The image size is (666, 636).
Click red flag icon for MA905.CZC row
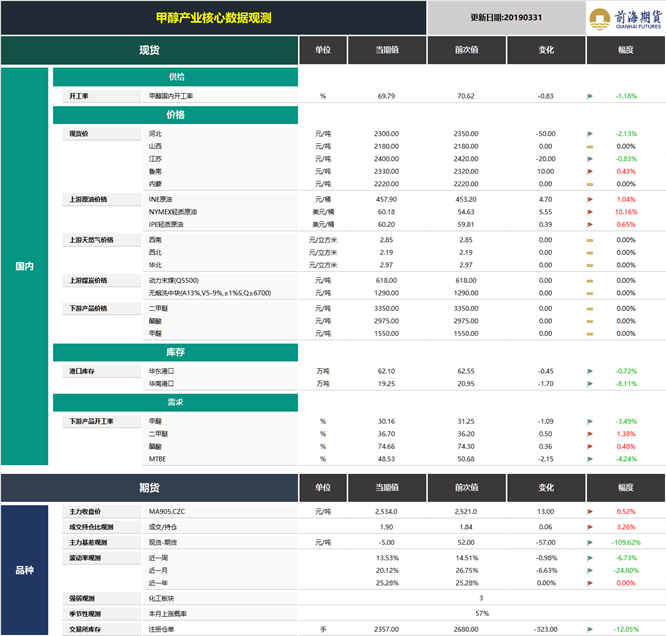click(590, 512)
